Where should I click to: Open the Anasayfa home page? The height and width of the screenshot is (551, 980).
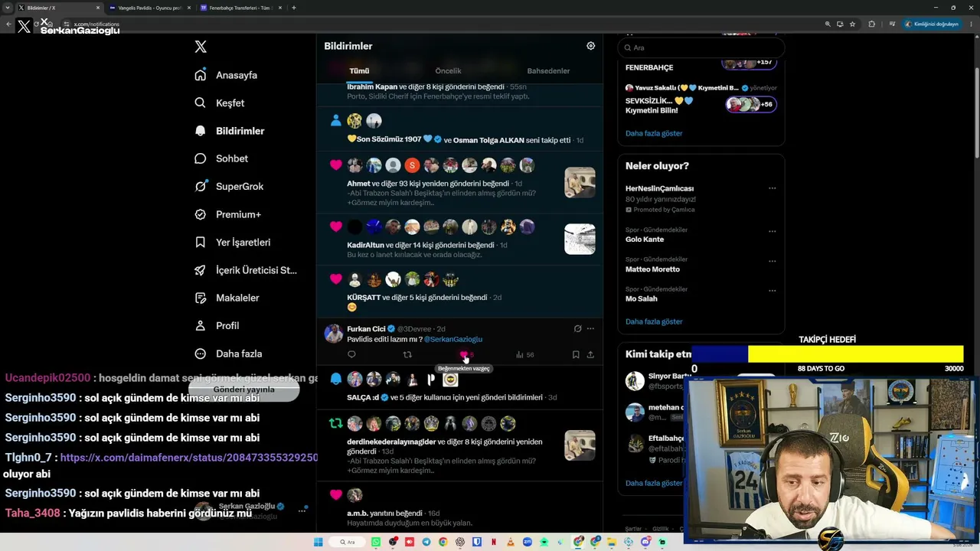pyautogui.click(x=226, y=75)
